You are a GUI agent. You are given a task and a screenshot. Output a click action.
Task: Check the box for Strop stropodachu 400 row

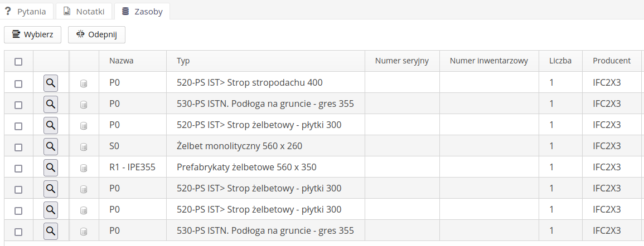pyautogui.click(x=18, y=83)
